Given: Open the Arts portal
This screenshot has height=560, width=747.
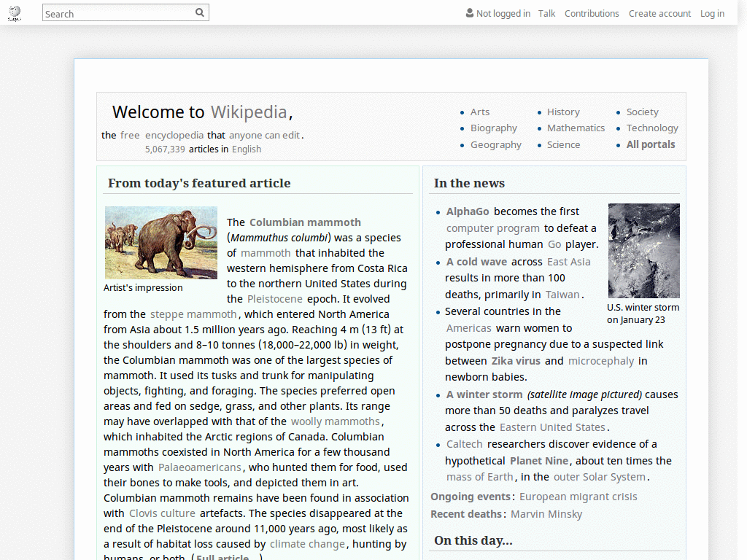Looking at the screenshot, I should [479, 112].
